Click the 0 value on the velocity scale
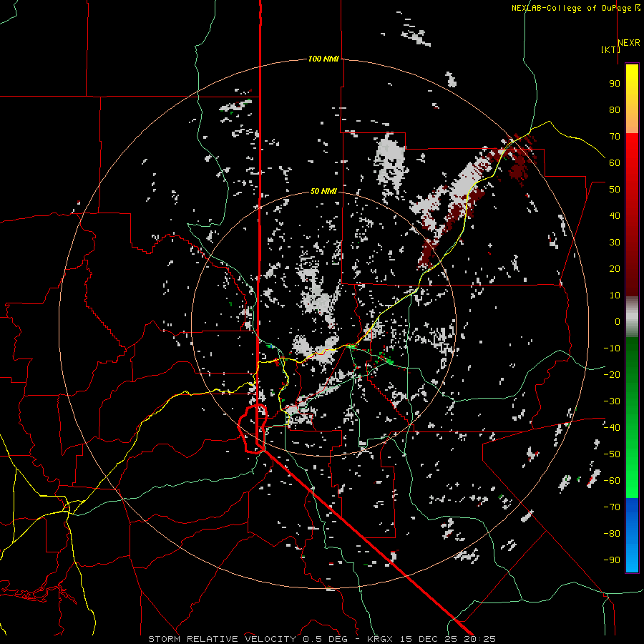The width and height of the screenshot is (644, 644). click(x=618, y=321)
